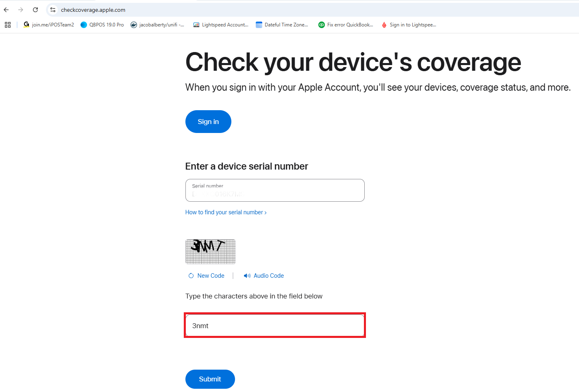Open the Fix error QuickBook bookmark
Viewport: 579px width, 392px height.
click(346, 25)
